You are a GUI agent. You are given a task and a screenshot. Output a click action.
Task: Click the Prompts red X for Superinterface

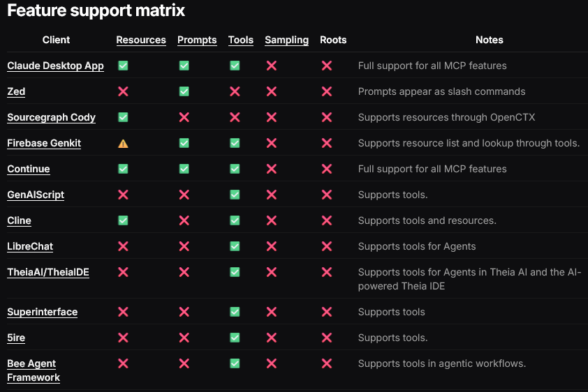[184, 312]
